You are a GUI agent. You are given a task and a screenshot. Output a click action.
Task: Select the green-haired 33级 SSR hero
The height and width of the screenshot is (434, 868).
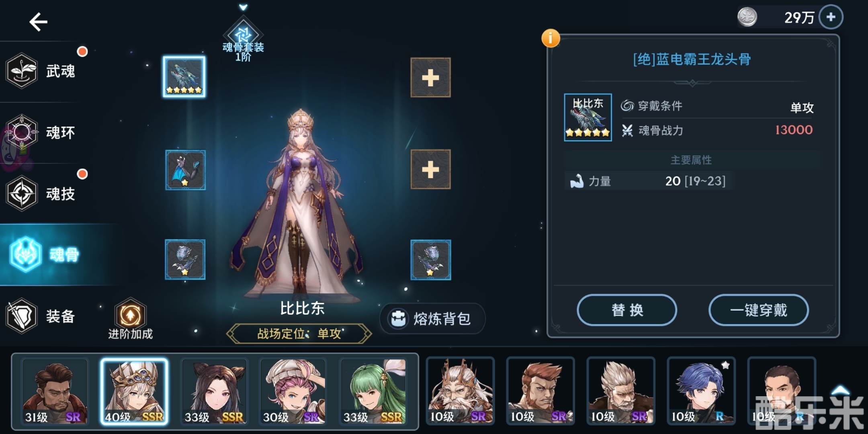click(x=374, y=391)
